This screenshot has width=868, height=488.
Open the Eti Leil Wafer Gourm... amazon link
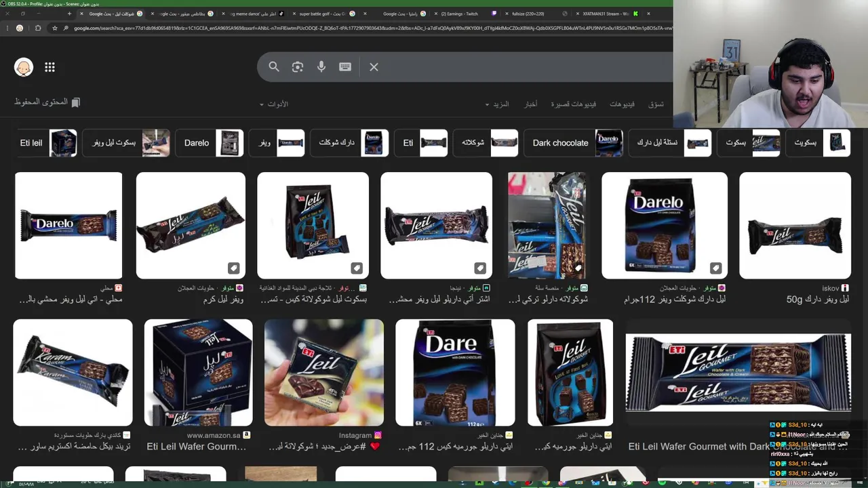pos(197,447)
